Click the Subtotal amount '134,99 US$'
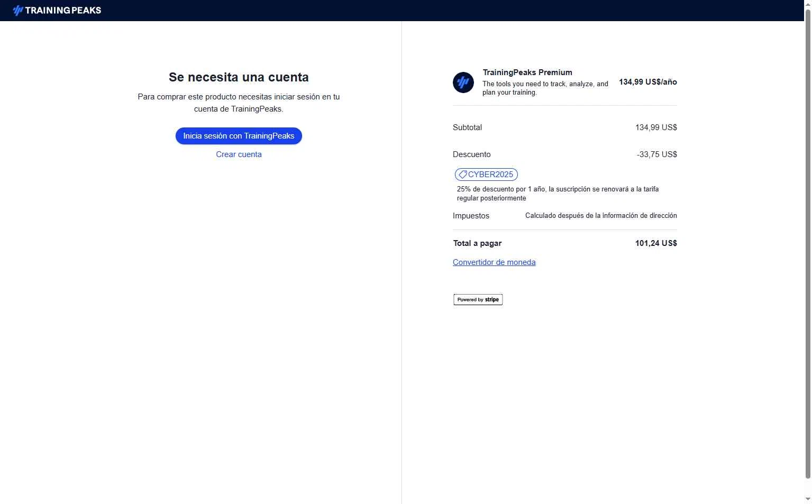The width and height of the screenshot is (812, 504). tap(656, 127)
